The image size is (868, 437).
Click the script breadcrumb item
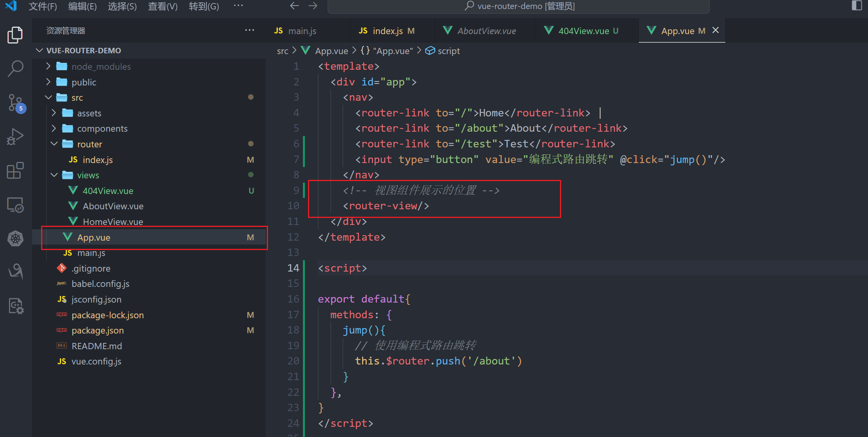click(x=448, y=51)
